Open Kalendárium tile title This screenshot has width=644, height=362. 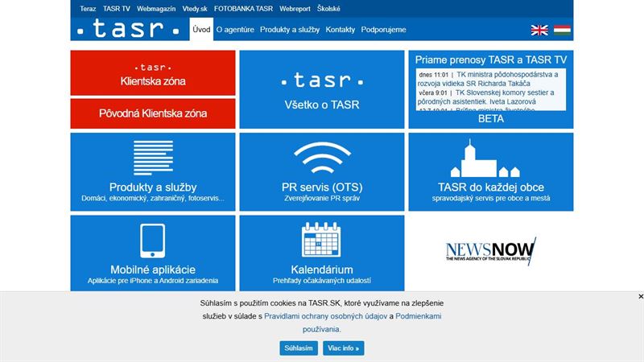click(x=322, y=269)
